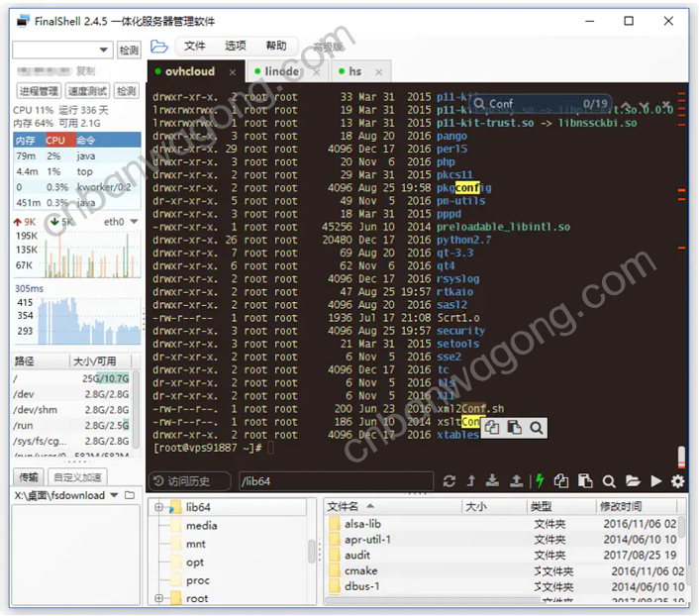Click the 检测 button next to the combo box
The height and width of the screenshot is (616, 699).
coord(129,50)
